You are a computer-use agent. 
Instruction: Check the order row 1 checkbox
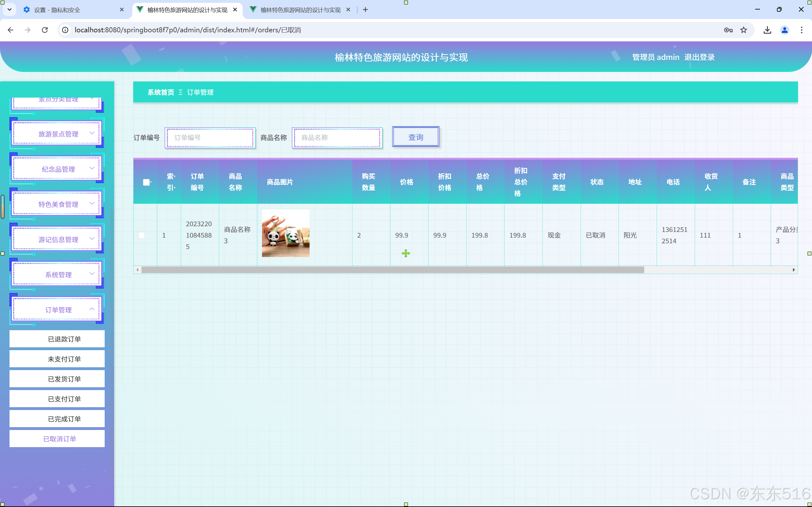pos(141,235)
